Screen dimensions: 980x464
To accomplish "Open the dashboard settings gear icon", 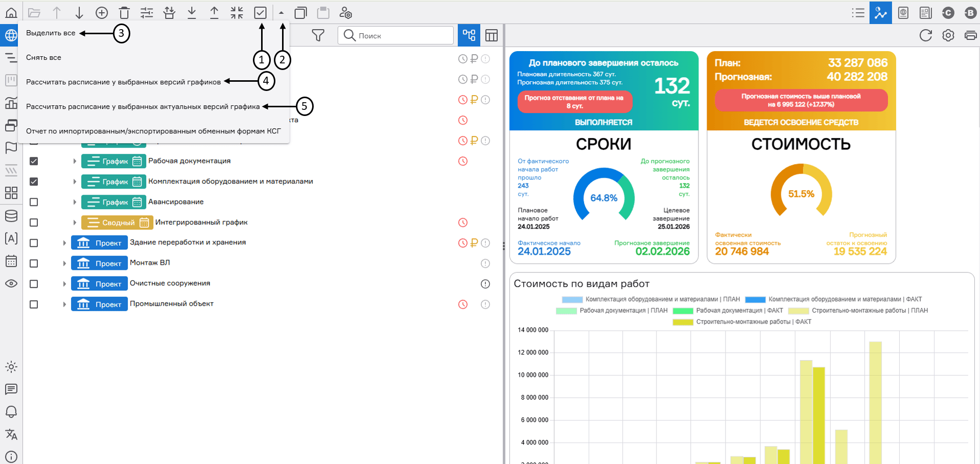I will [x=948, y=35].
